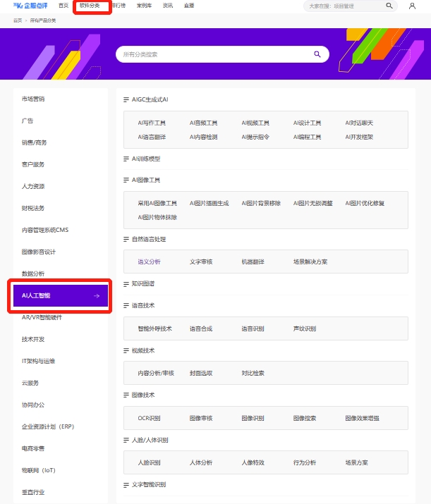Open the 语义分析 link
This screenshot has width=431, height=504.
pyautogui.click(x=149, y=262)
